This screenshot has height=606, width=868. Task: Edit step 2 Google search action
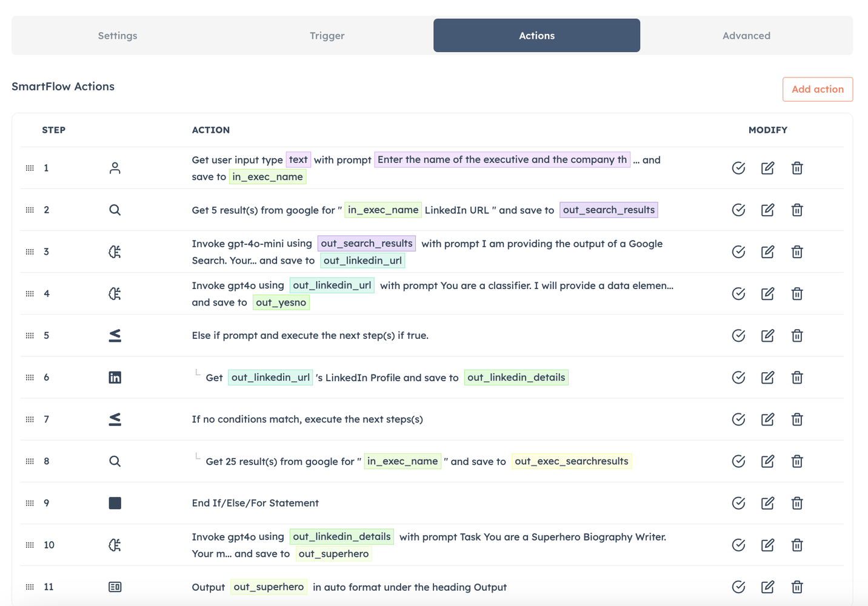click(x=767, y=210)
